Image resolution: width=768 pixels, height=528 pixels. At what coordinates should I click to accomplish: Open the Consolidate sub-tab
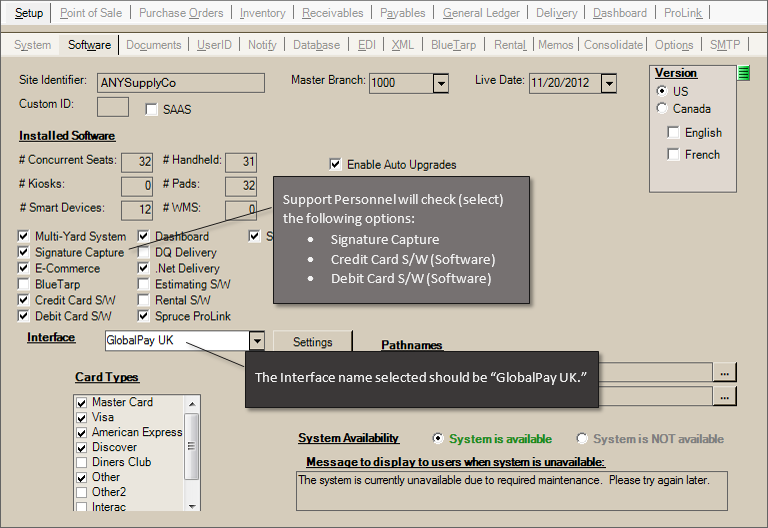pyautogui.click(x=613, y=45)
